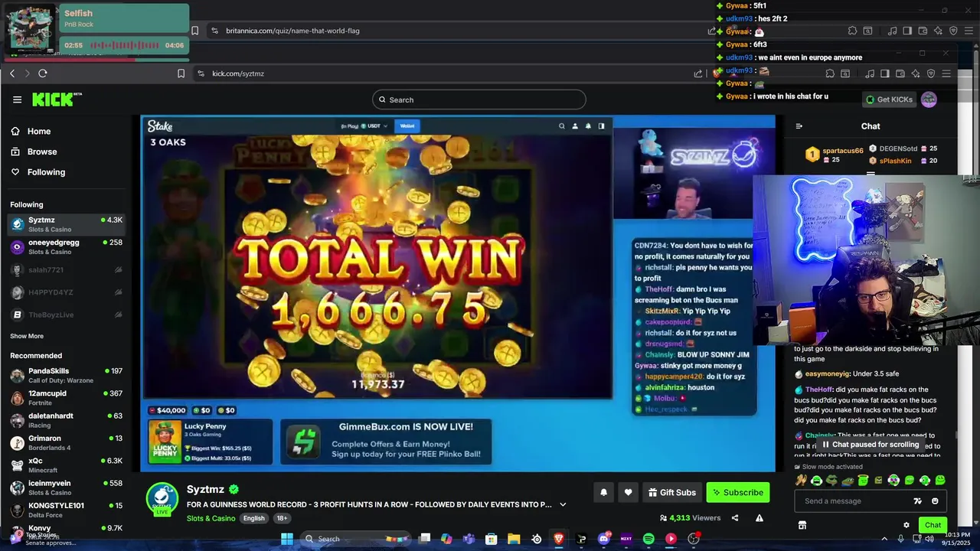Bookmark the Britannica page in back window
This screenshot has height=551, width=980.
tap(194, 31)
